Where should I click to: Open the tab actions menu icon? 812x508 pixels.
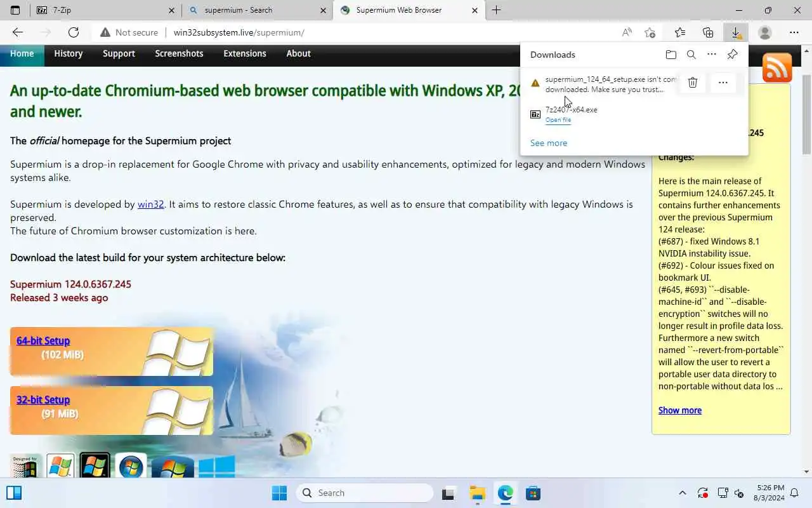pos(15,10)
